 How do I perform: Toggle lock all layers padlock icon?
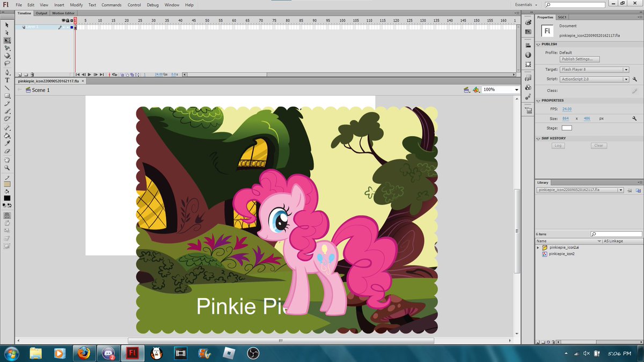[x=68, y=20]
